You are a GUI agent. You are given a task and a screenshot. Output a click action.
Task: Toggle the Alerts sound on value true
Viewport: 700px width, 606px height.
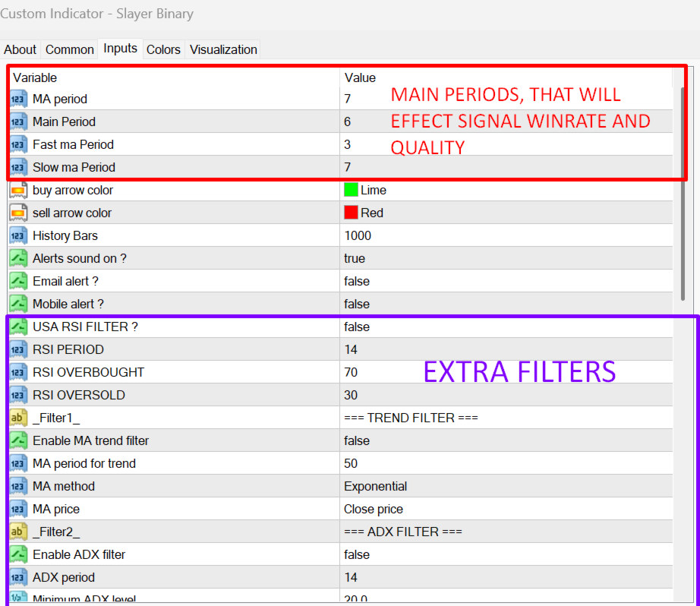point(506,258)
